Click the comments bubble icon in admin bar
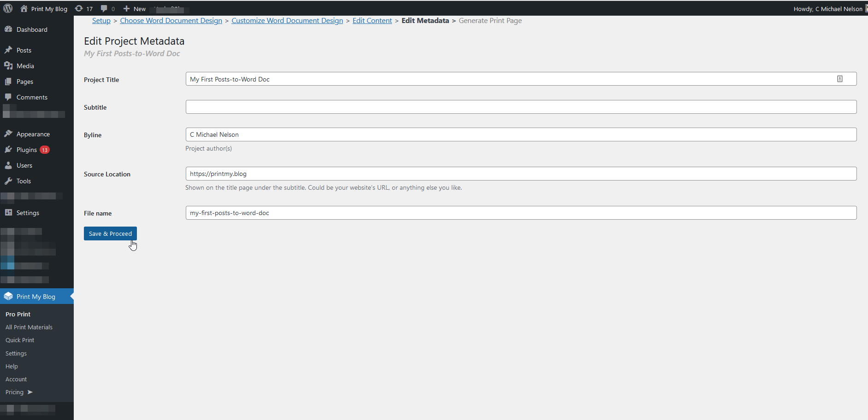This screenshot has height=420, width=868. (104, 9)
